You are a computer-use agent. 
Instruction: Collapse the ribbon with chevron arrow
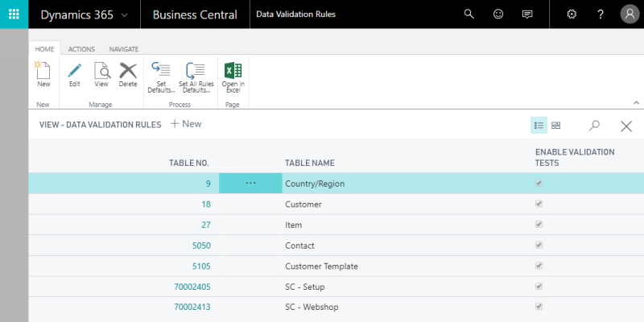[x=636, y=102]
